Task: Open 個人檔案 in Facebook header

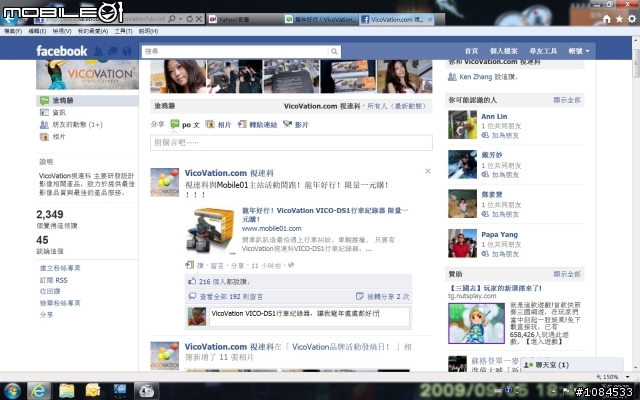Action: (504, 51)
